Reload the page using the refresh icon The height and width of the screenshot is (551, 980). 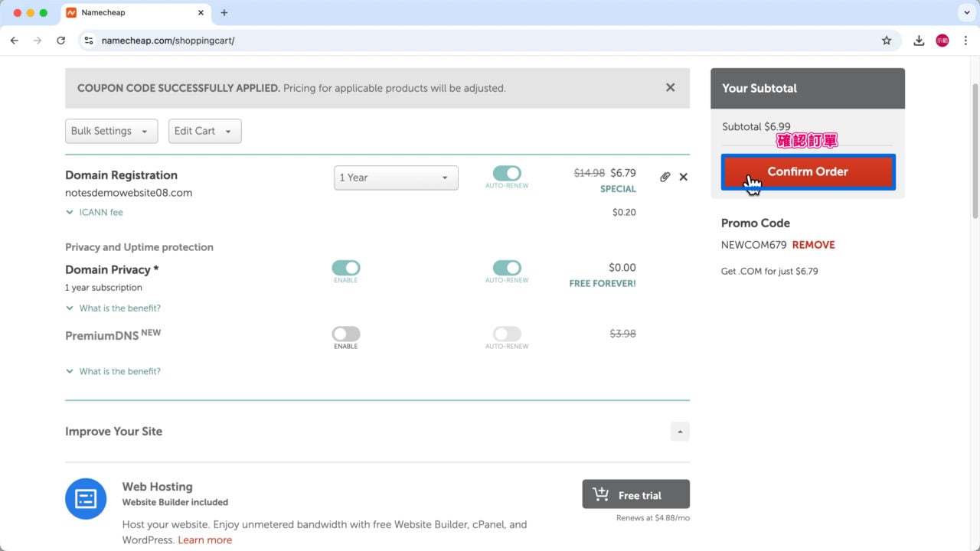coord(61,40)
